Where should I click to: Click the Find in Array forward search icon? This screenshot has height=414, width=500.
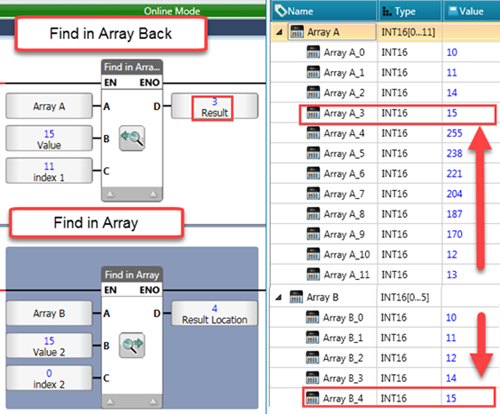[x=132, y=345]
